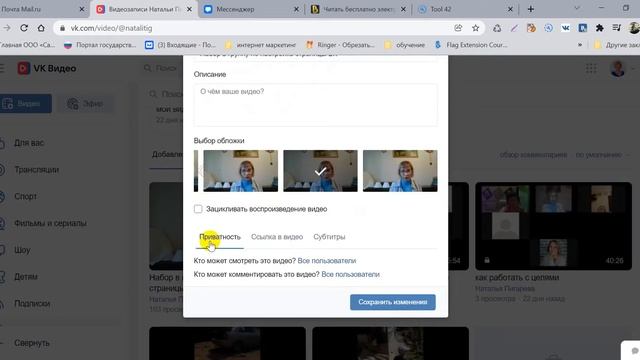
Task: Open the по умолчанию sort dropdown
Action: [602, 155]
